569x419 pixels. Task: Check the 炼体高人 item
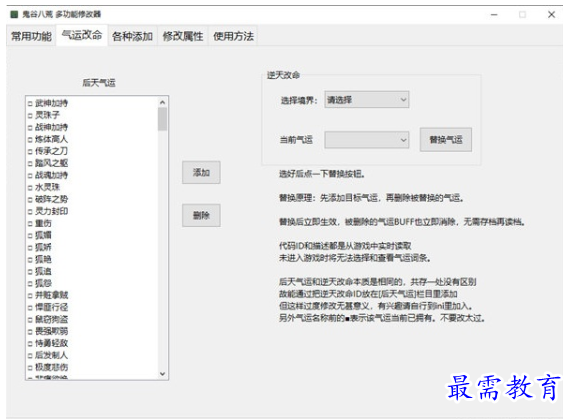[30, 140]
